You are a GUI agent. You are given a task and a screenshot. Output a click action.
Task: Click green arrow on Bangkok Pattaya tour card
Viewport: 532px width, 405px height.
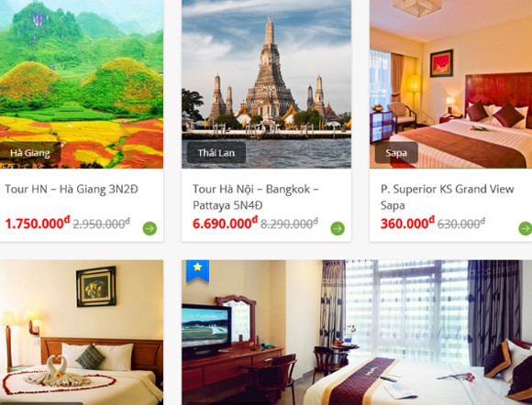pyautogui.click(x=338, y=228)
